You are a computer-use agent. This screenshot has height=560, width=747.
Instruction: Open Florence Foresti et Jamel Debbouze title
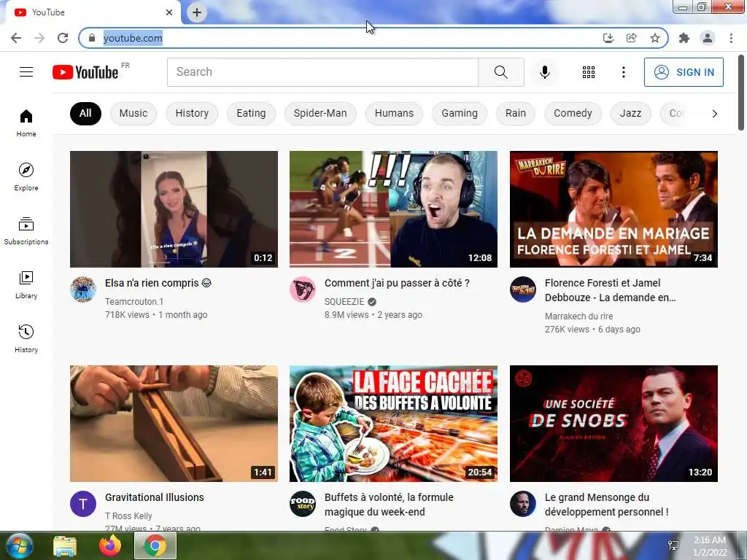pos(611,290)
